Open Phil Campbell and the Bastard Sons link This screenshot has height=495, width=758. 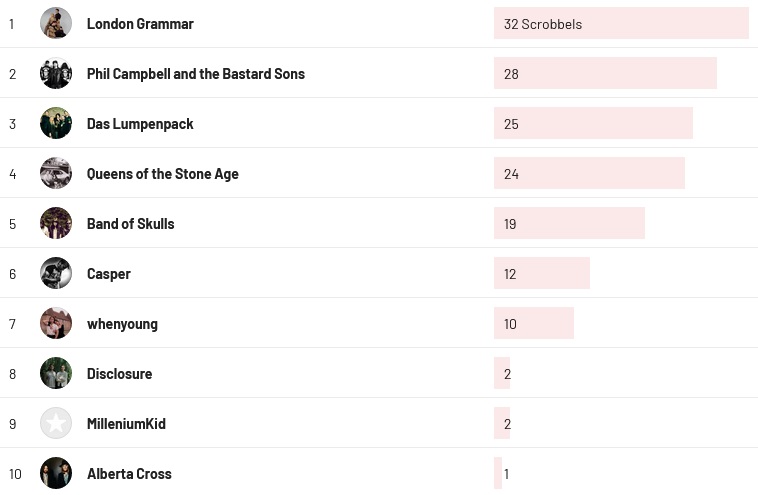[x=196, y=74]
